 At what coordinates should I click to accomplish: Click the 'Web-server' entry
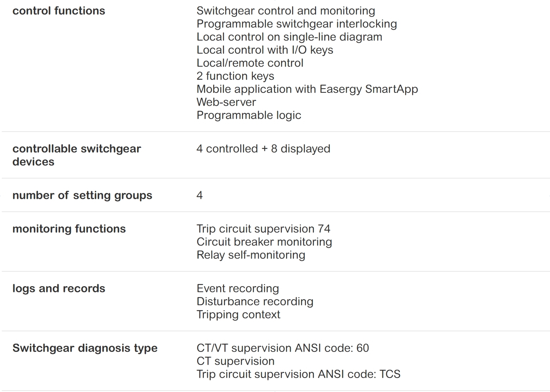226,102
